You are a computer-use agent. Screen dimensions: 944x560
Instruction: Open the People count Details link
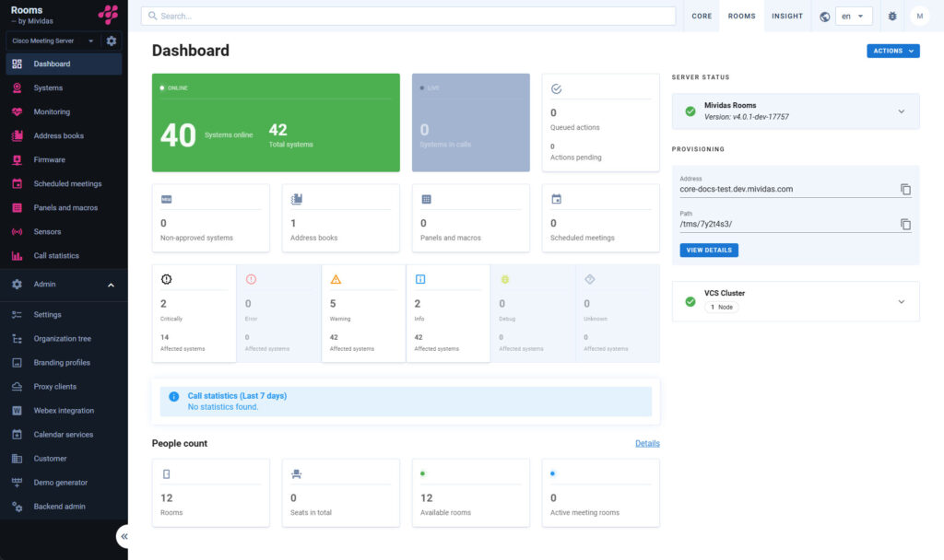[x=647, y=444]
